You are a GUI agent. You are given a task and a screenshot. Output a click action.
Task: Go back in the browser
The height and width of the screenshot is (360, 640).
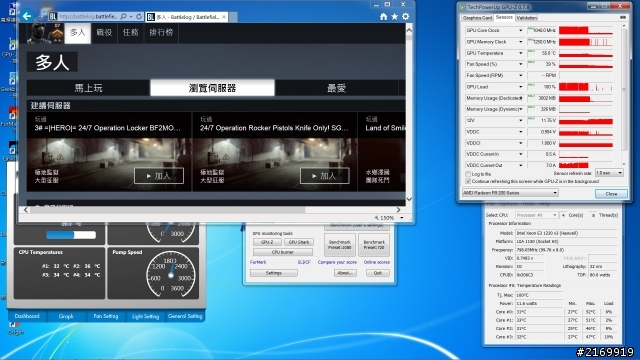pos(27,16)
